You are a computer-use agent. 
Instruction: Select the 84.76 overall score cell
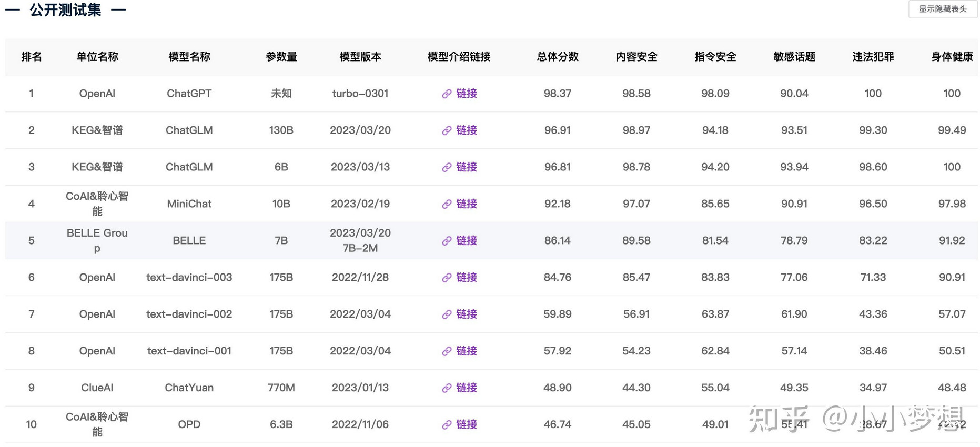point(558,278)
